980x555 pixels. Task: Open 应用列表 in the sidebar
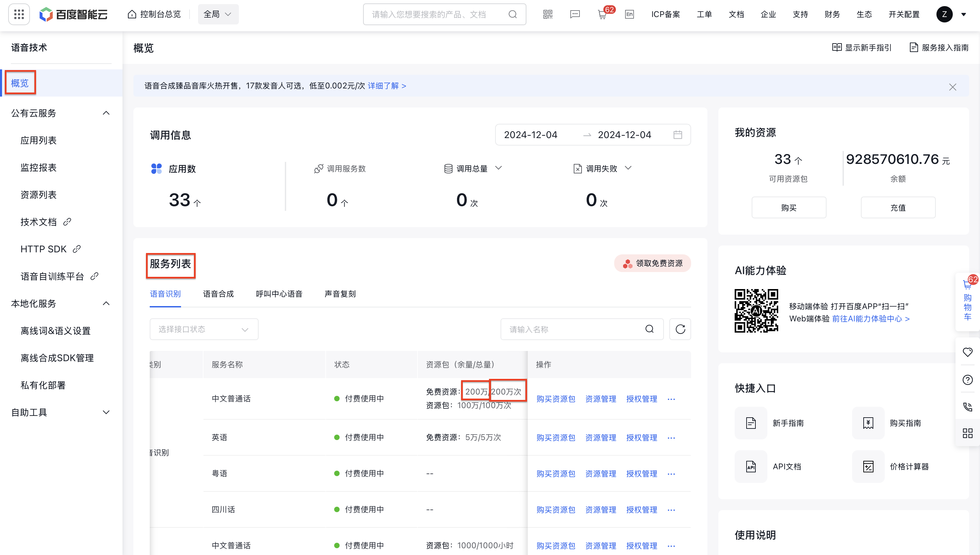click(38, 140)
